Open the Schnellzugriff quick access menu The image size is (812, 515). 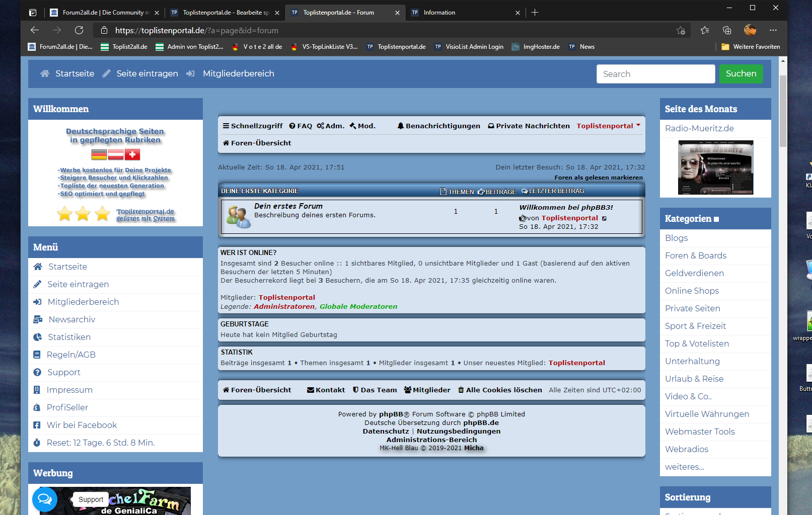[253, 126]
